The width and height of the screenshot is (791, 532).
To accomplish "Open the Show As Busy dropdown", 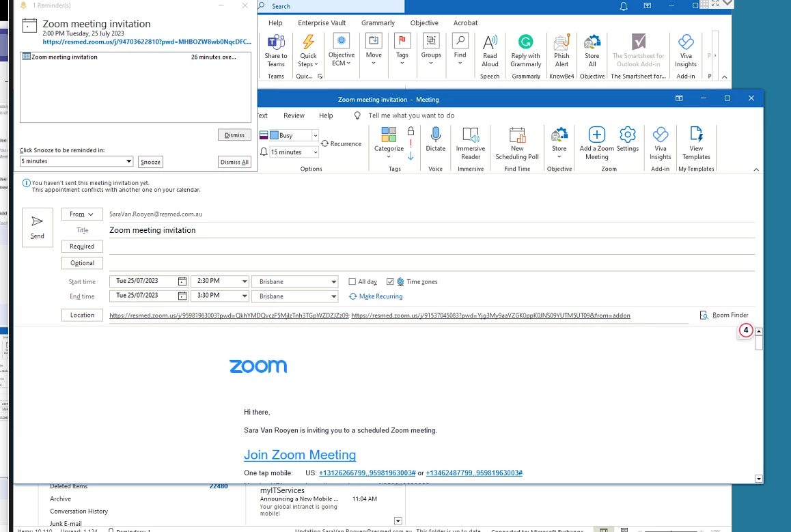I will click(x=316, y=135).
